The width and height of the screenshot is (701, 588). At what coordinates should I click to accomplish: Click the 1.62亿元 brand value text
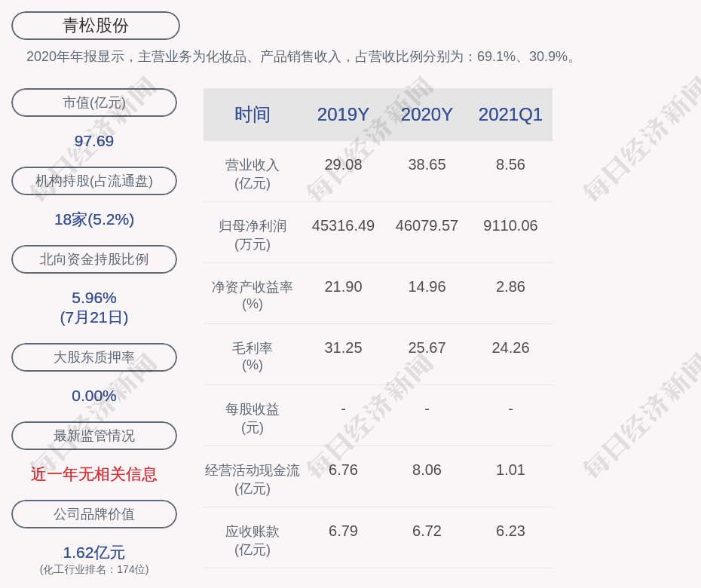coord(94,553)
